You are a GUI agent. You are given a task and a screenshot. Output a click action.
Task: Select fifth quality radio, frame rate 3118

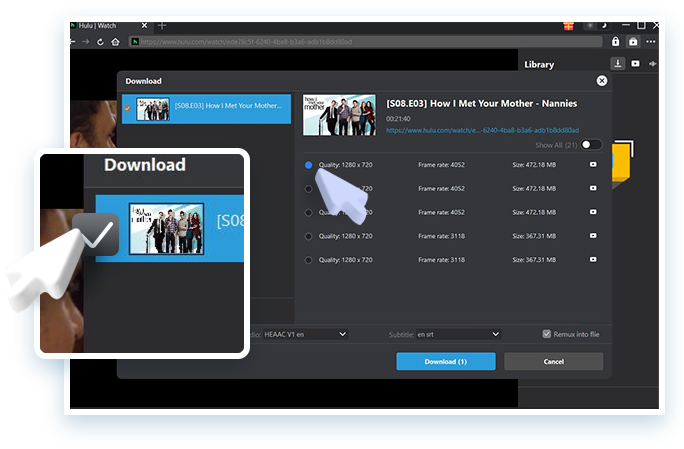(308, 260)
